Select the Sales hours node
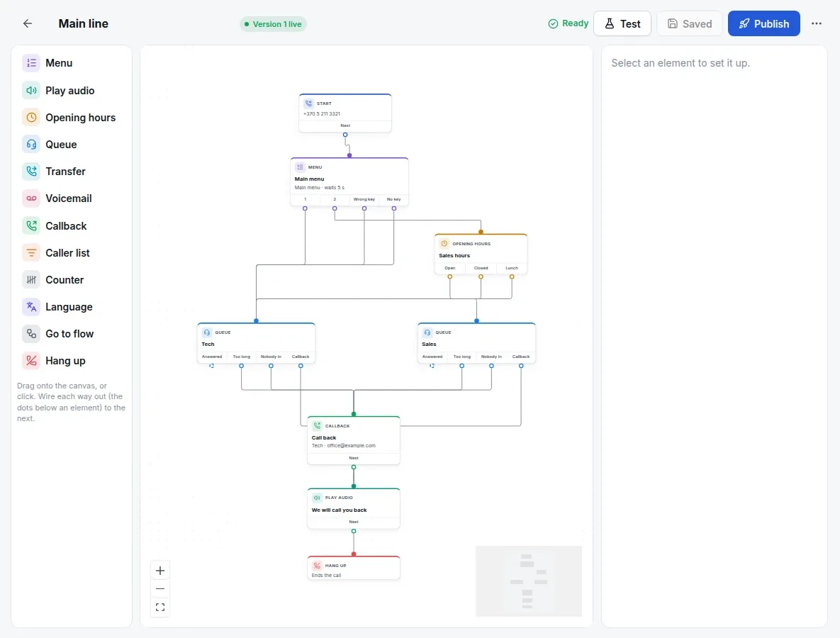The width and height of the screenshot is (840, 638). [481, 254]
